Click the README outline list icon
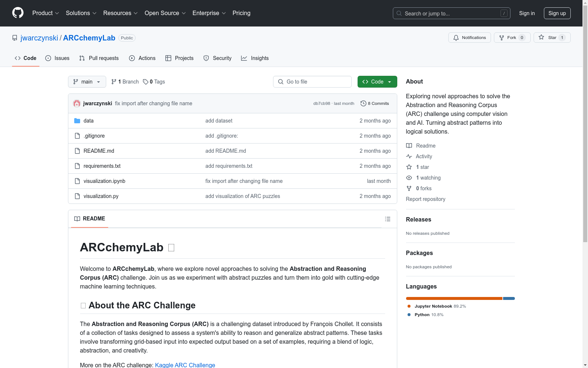This screenshot has width=588, height=368. click(387, 219)
